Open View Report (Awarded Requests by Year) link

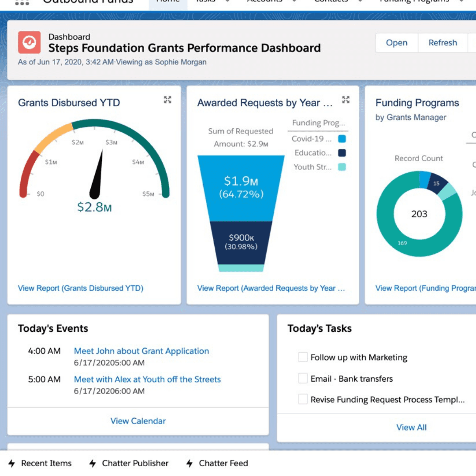click(x=271, y=288)
